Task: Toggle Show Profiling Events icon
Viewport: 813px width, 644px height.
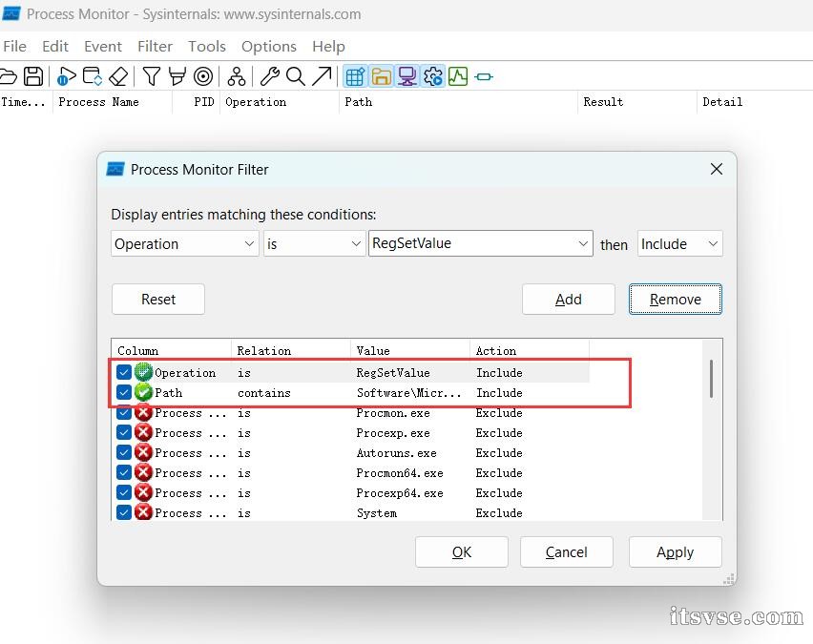Action: click(458, 76)
